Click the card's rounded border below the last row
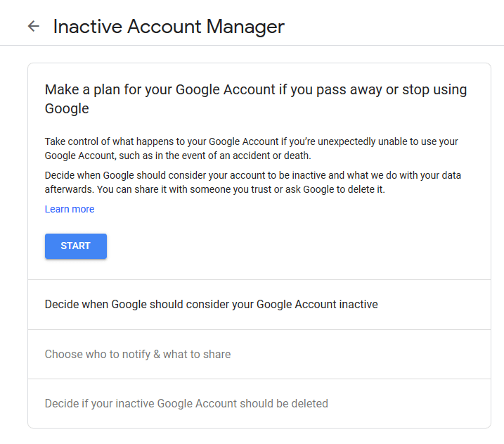504x444 pixels. click(x=259, y=427)
